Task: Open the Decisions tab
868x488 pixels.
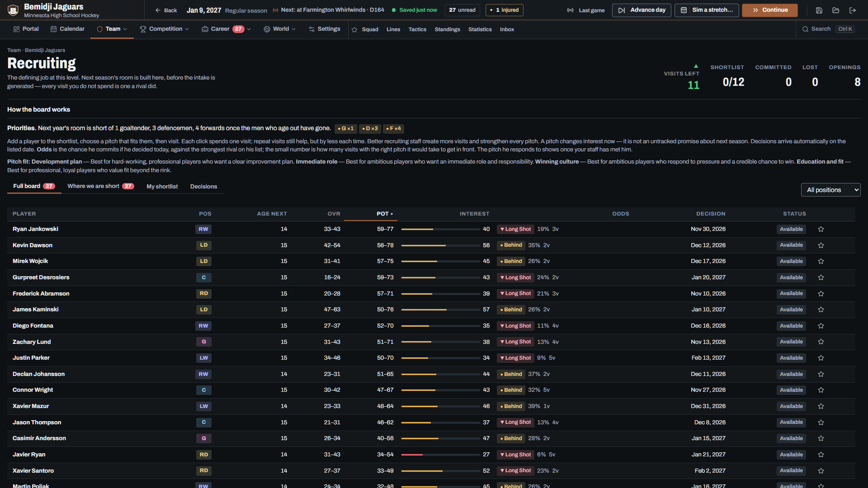Action: click(x=203, y=187)
